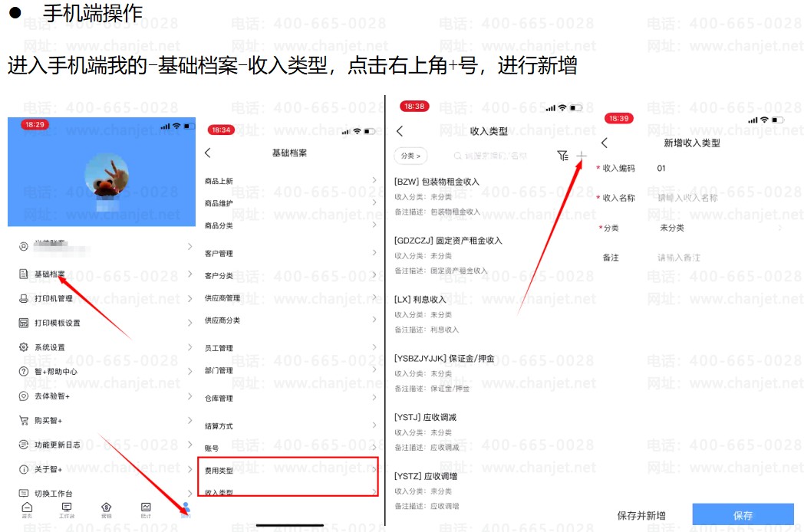Click the plus icon to add income type
This screenshot has height=532, width=804.
(x=582, y=156)
